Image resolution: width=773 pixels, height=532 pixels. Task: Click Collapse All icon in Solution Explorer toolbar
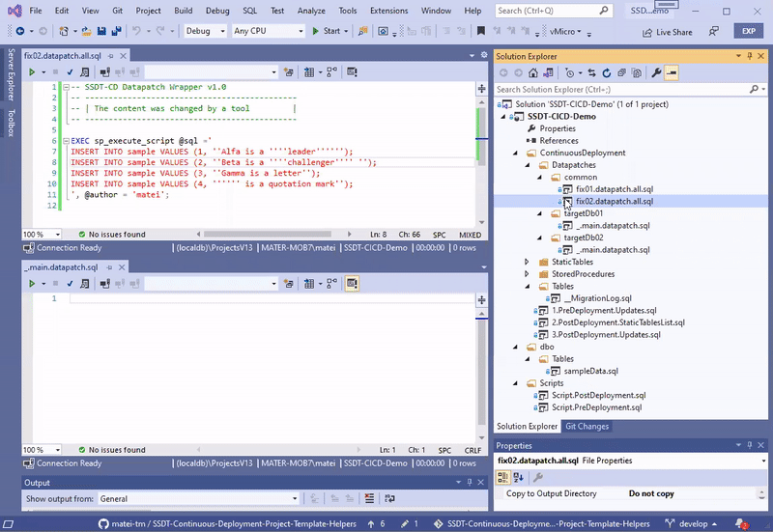pyautogui.click(x=621, y=73)
